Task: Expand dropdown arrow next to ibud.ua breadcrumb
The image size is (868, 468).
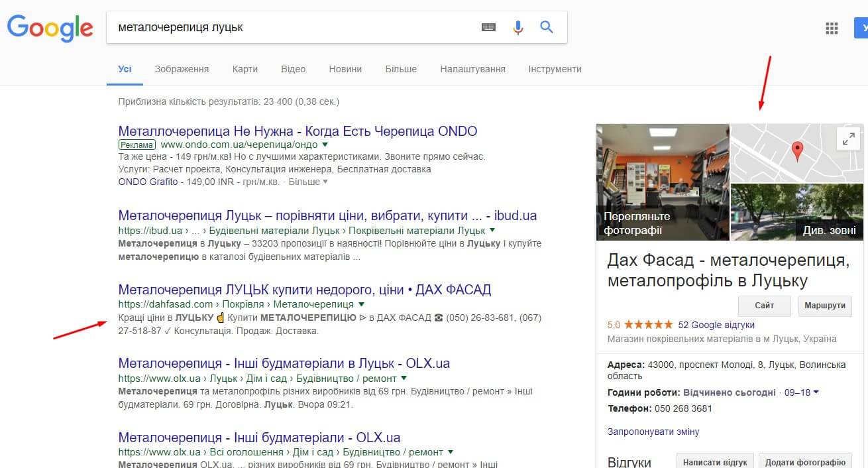Action: tap(492, 231)
